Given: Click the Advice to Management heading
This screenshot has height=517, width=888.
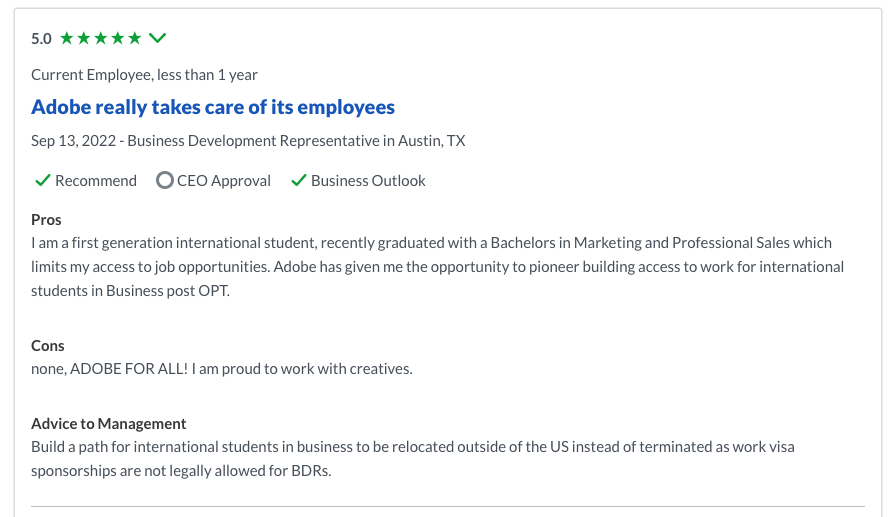Looking at the screenshot, I should 109,424.
